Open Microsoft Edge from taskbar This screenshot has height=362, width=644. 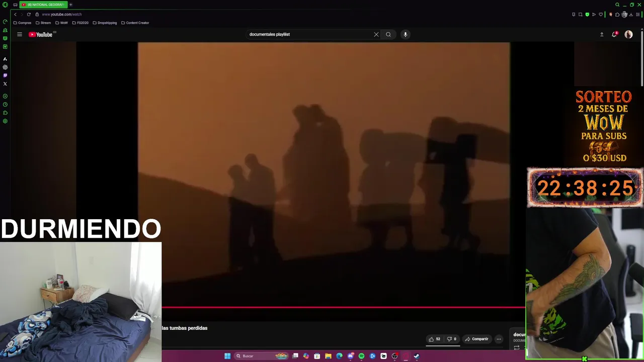[x=339, y=356]
